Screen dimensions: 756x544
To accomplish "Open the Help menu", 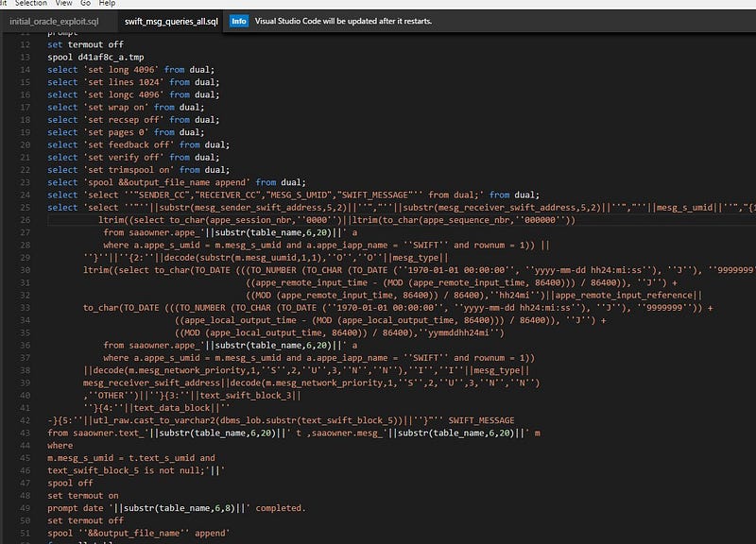I will coord(107,4).
